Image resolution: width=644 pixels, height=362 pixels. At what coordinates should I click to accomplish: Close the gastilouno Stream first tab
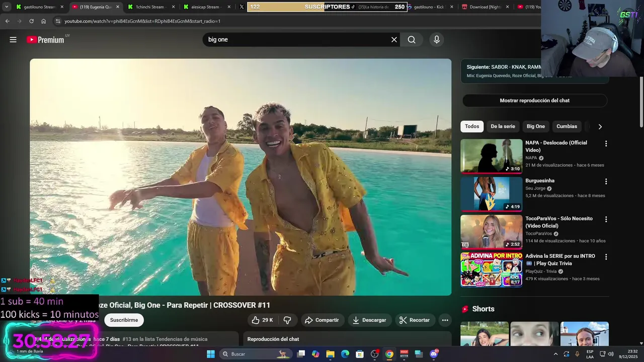tap(62, 7)
